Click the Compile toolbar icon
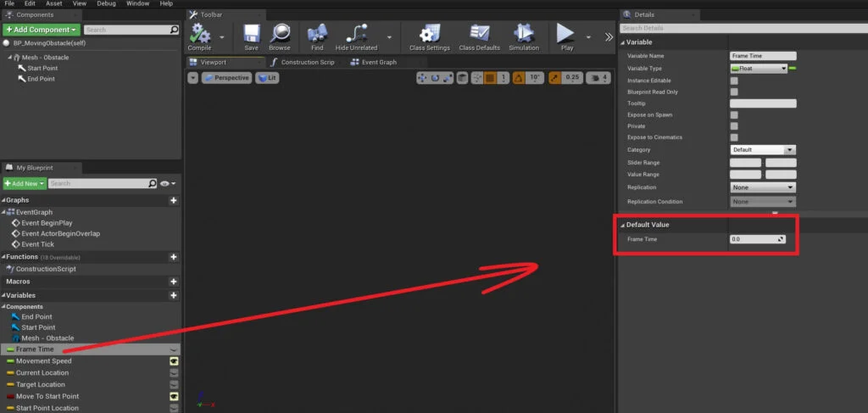 (200, 36)
